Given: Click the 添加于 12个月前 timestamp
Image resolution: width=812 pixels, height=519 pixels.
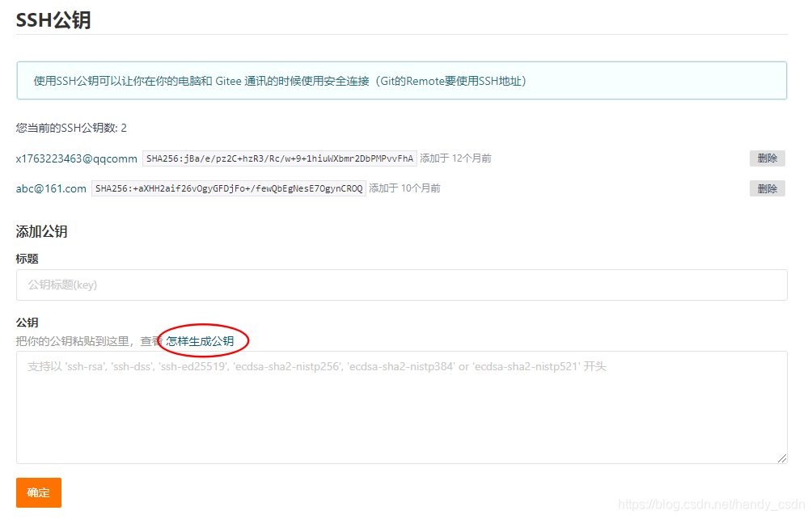Looking at the screenshot, I should 455,158.
